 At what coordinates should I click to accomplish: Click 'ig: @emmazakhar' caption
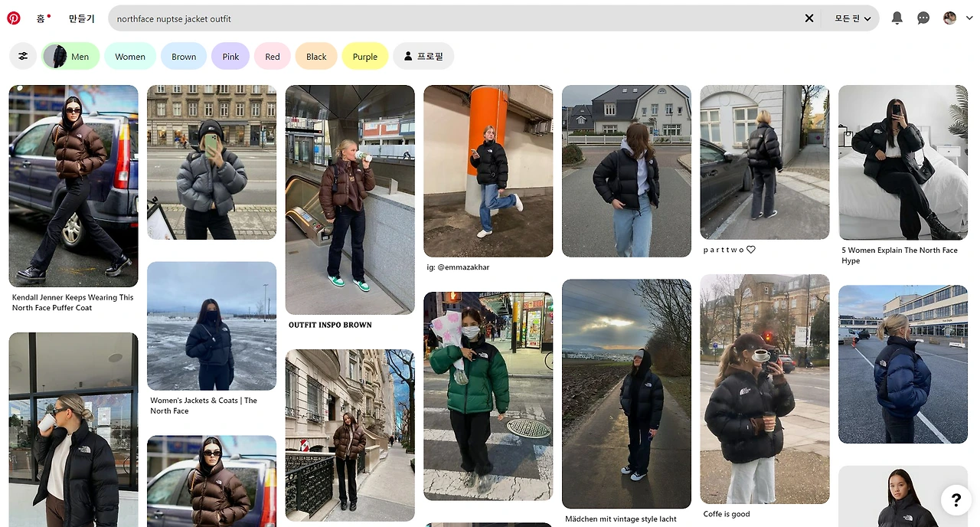pos(458,267)
